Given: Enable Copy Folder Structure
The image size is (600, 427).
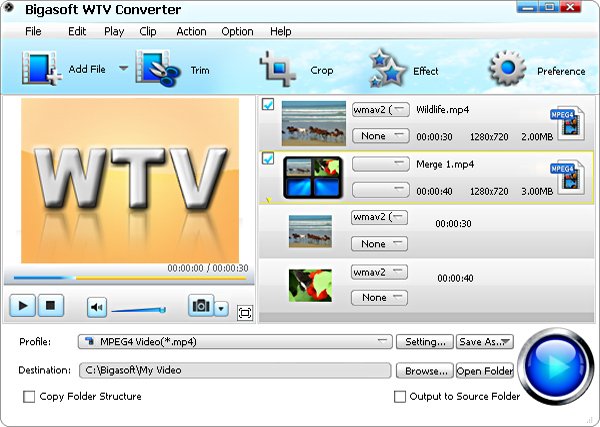Looking at the screenshot, I should point(29,396).
